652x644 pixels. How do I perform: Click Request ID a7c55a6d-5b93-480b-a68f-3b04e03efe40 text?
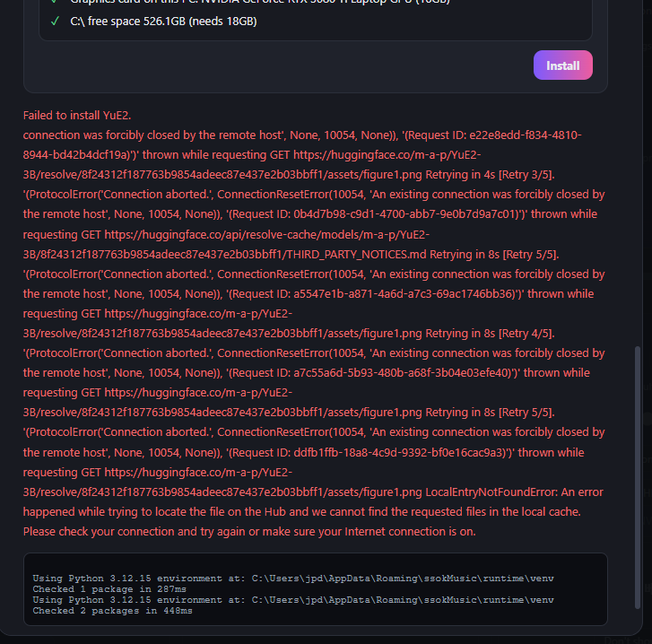[372, 373]
